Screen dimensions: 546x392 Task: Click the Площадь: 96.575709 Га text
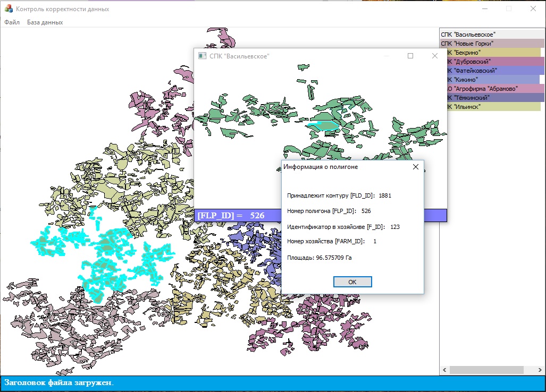(320, 258)
